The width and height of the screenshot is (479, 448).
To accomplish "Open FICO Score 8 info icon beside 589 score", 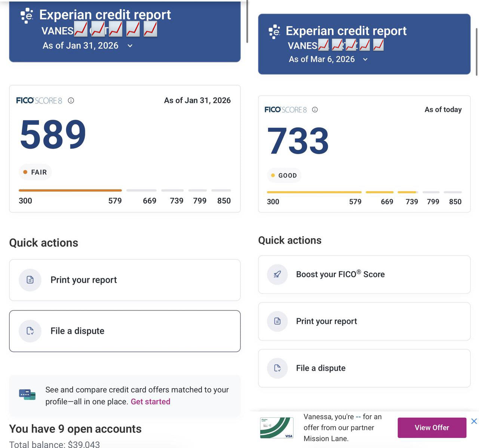I will click(71, 101).
